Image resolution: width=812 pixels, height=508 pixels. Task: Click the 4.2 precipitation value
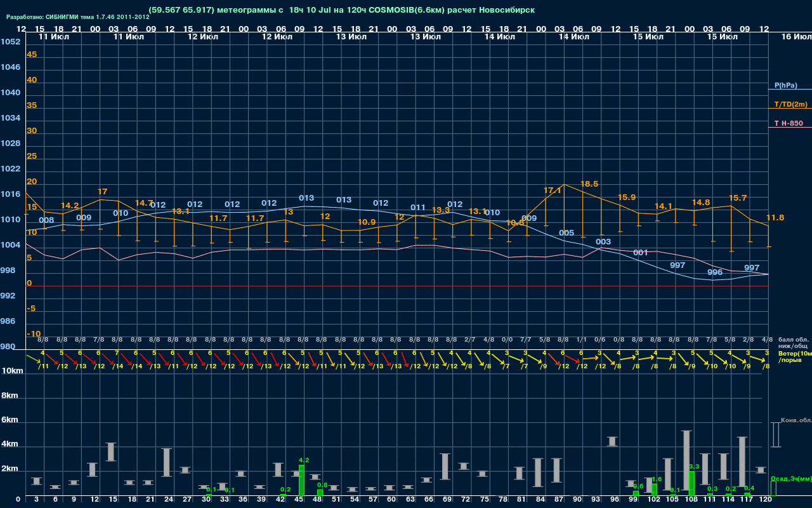304,460
